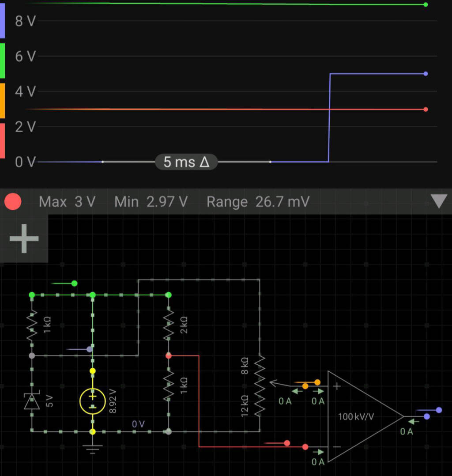Image resolution: width=452 pixels, height=476 pixels.
Task: Click the yellow top terminal of voltage source
Action: coord(93,371)
